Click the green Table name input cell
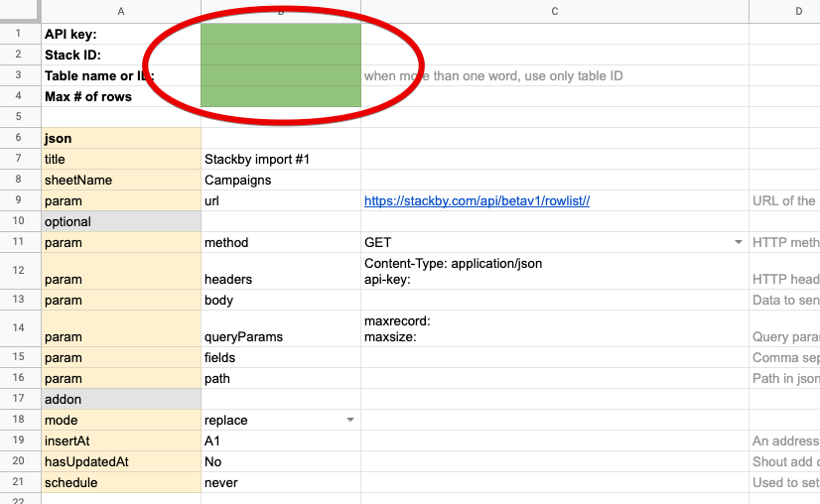The height and width of the screenshot is (504, 820). (x=281, y=75)
